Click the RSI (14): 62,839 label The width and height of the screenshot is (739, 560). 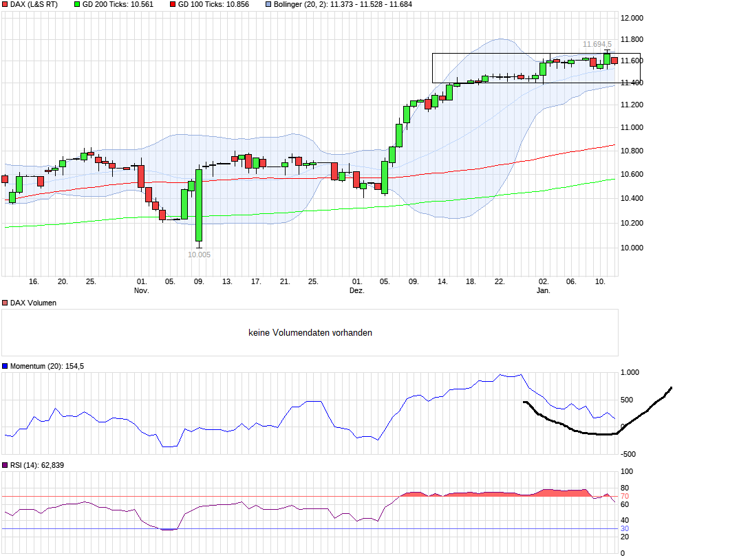36,465
